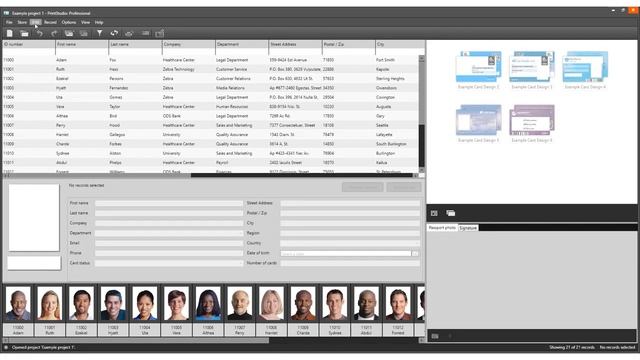Viewport: 640px width, 360px height.
Task: Select the photo of 11001 Ruth
Action: pos(50,303)
